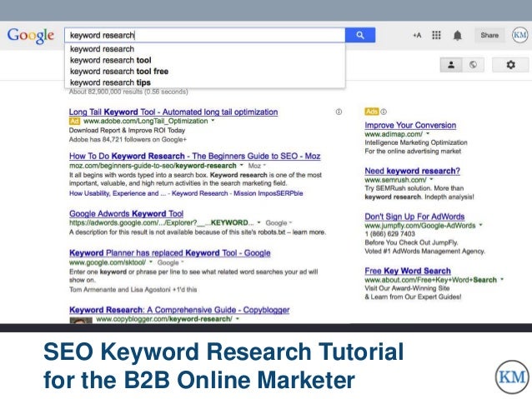532x399 pixels.
Task: Expand dropdown arrow after copyblogger.com URL
Action: tap(238, 319)
